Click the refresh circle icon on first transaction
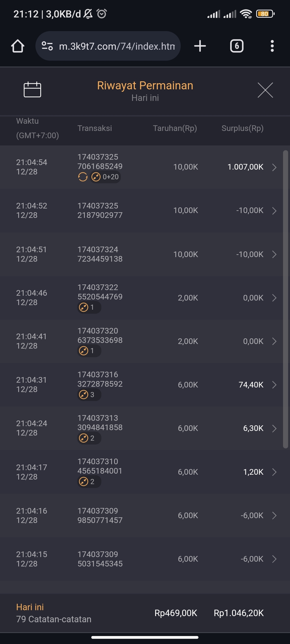This screenshot has height=644, width=290. [83, 177]
